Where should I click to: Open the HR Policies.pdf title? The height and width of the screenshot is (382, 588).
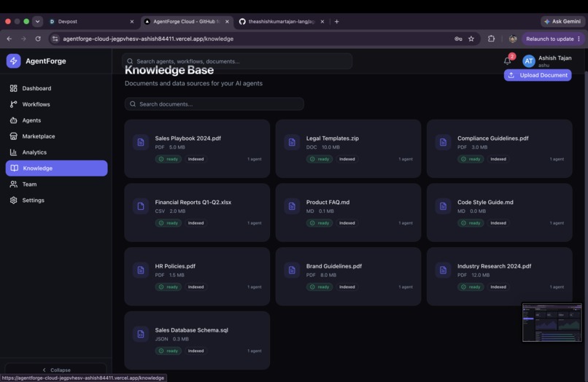(175, 266)
